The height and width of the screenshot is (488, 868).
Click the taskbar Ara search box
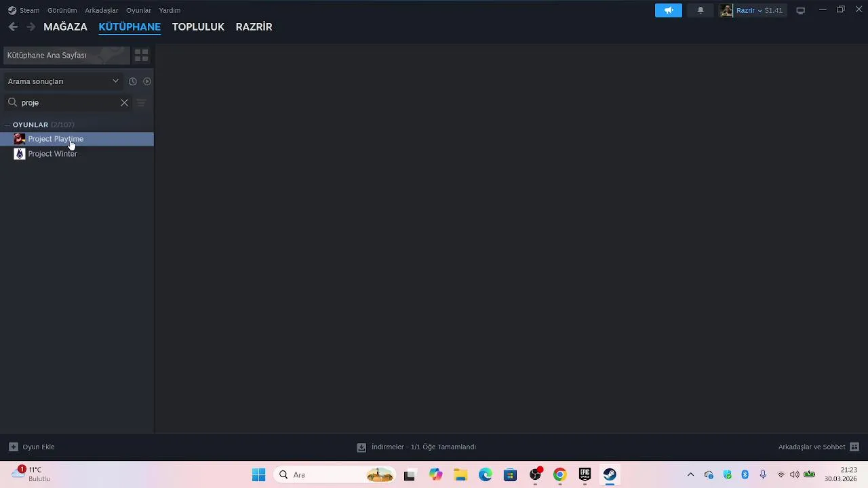[336, 475]
